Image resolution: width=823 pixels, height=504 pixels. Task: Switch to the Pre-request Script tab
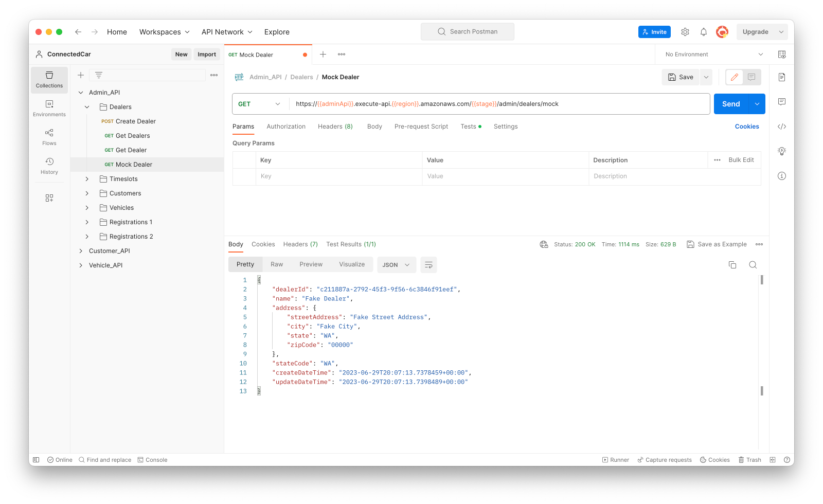coord(421,127)
